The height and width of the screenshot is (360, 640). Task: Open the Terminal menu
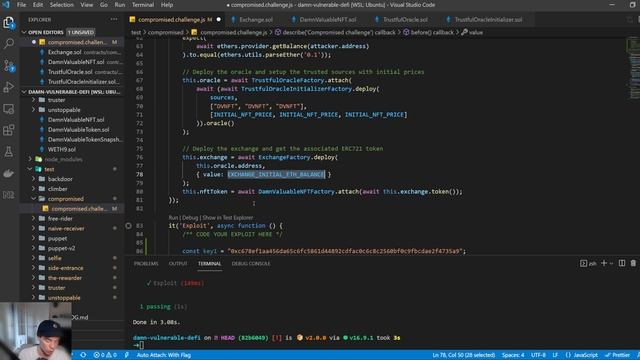pyautogui.click(x=143, y=5)
